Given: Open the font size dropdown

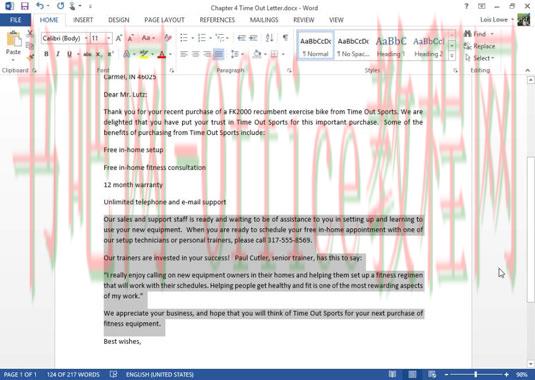Looking at the screenshot, I should point(109,38).
